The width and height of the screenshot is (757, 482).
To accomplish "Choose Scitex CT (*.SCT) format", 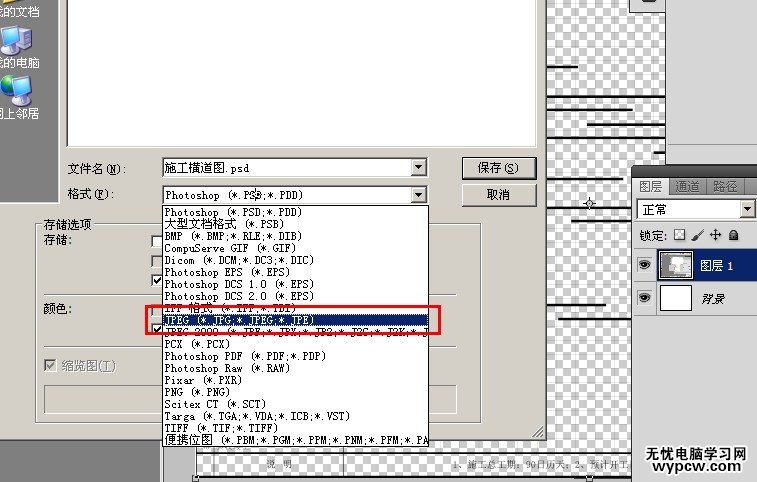I will (x=295, y=404).
